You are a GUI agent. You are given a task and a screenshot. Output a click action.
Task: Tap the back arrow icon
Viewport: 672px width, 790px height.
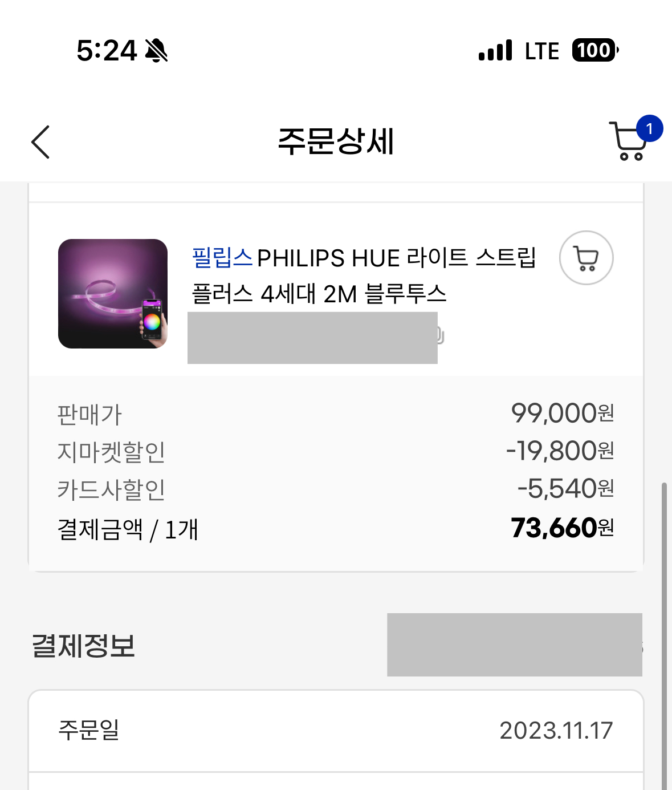[40, 141]
